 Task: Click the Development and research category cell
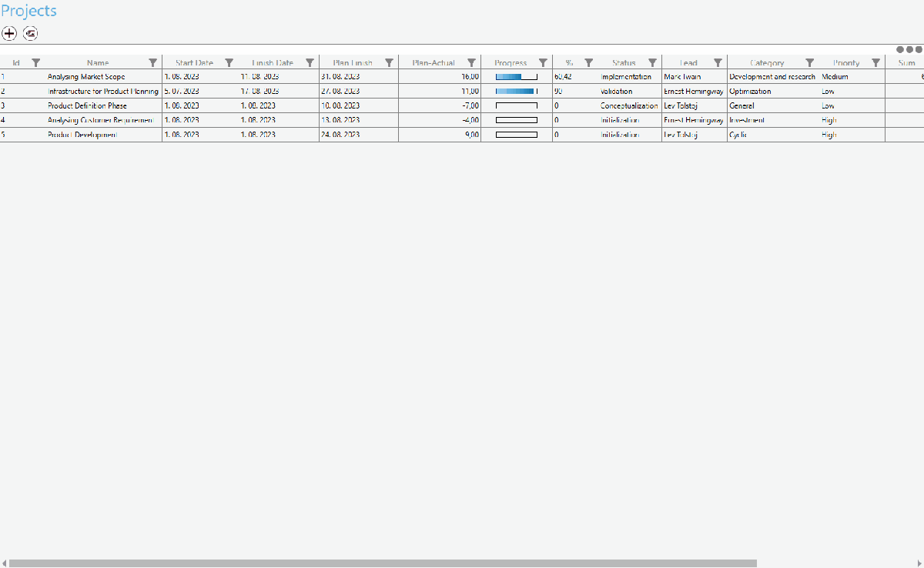point(772,77)
